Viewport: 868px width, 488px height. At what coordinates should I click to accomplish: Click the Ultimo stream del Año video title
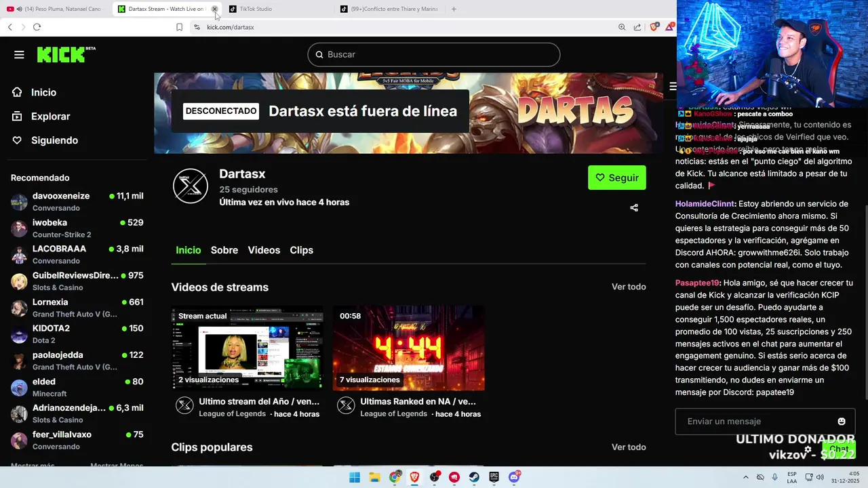click(259, 401)
